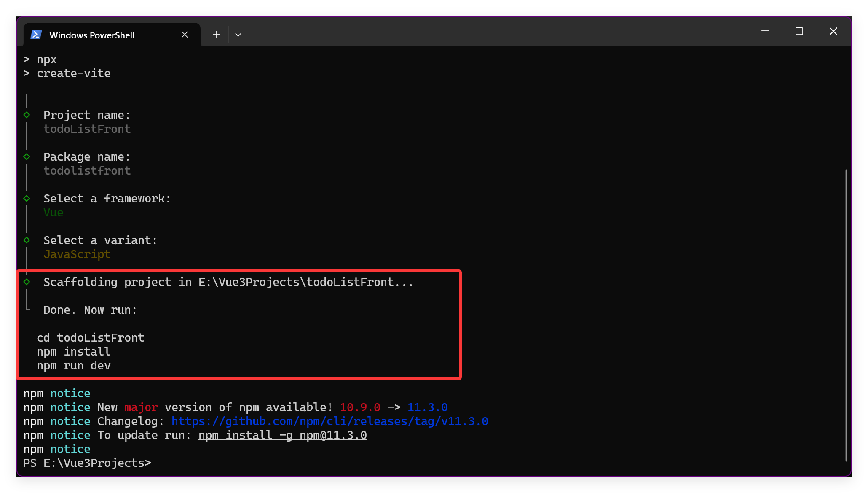Click the PowerShell icon in the tab

coord(36,35)
